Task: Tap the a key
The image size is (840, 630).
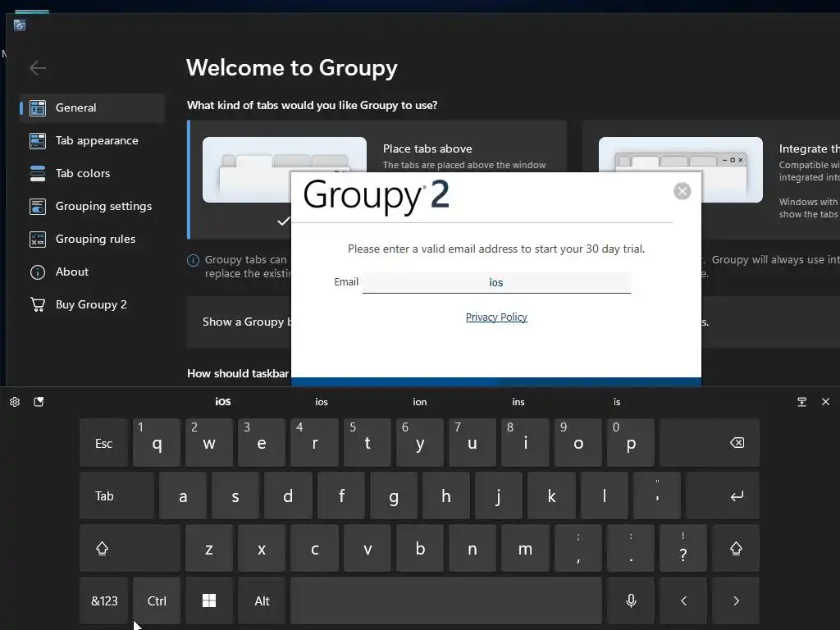Action: 183,496
